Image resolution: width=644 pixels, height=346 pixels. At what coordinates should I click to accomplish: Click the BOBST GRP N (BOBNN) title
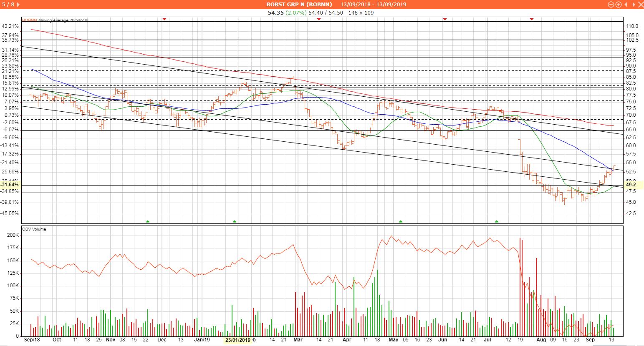[299, 5]
